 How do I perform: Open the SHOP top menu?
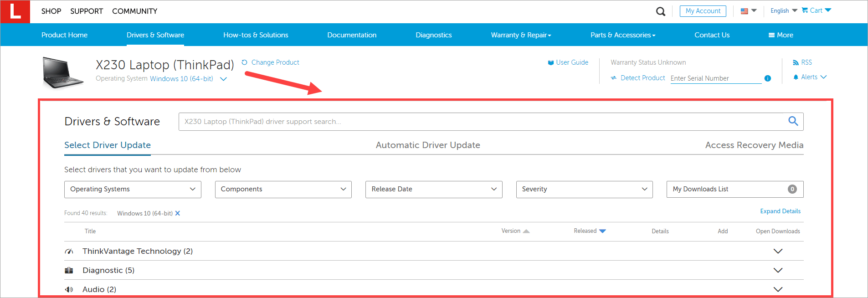51,11
